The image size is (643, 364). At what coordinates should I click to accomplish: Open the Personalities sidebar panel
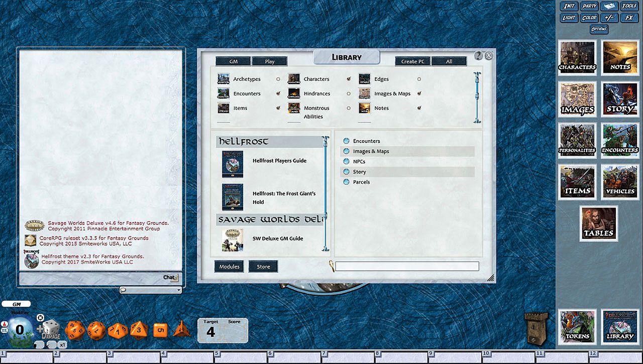coord(577,141)
